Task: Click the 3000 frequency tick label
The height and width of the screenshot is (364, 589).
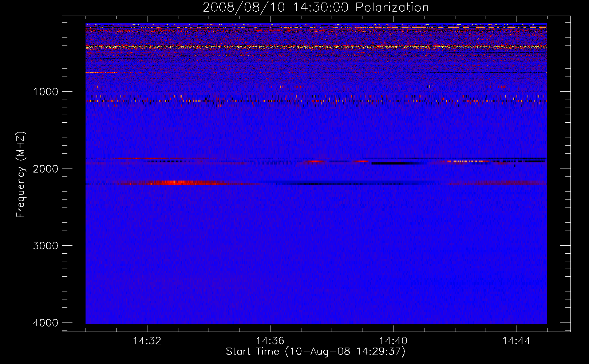Action: point(46,246)
